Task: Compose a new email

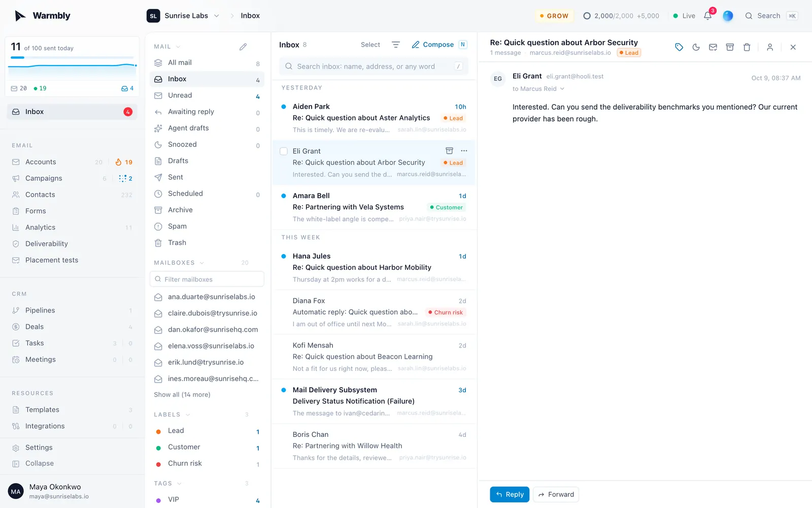Action: click(x=439, y=45)
